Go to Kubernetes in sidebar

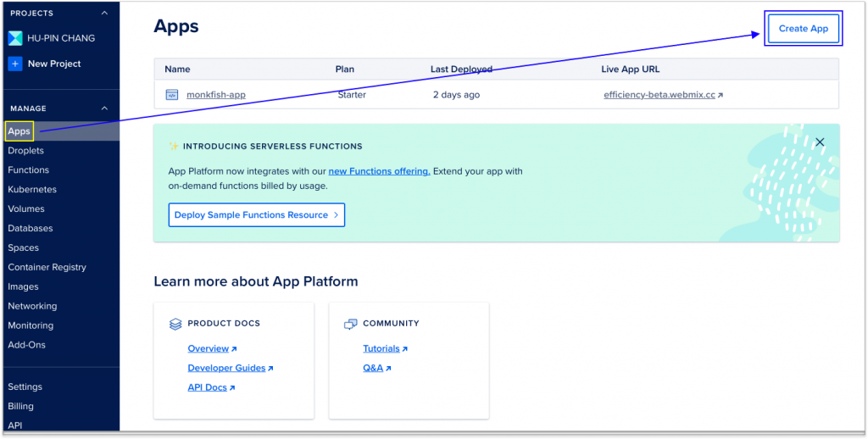point(32,190)
